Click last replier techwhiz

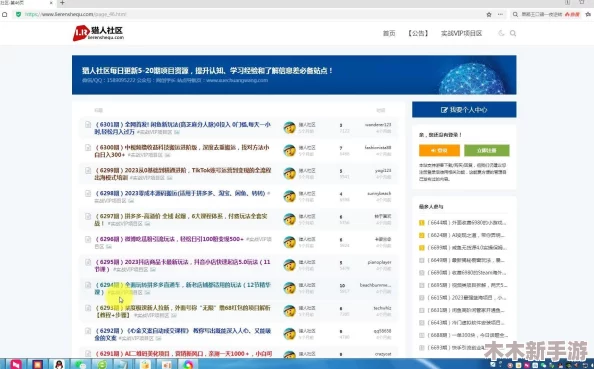tap(382, 308)
